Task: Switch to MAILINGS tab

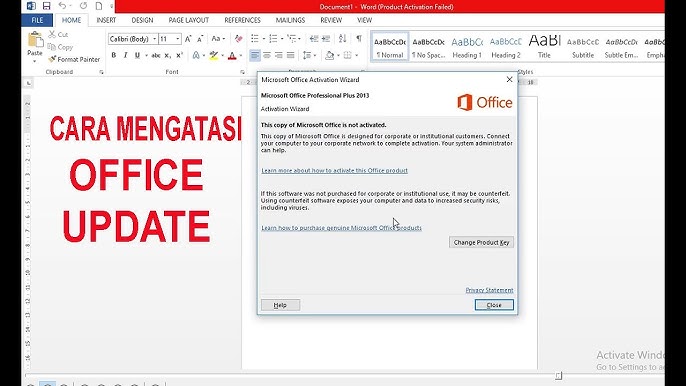Action: pos(290,20)
